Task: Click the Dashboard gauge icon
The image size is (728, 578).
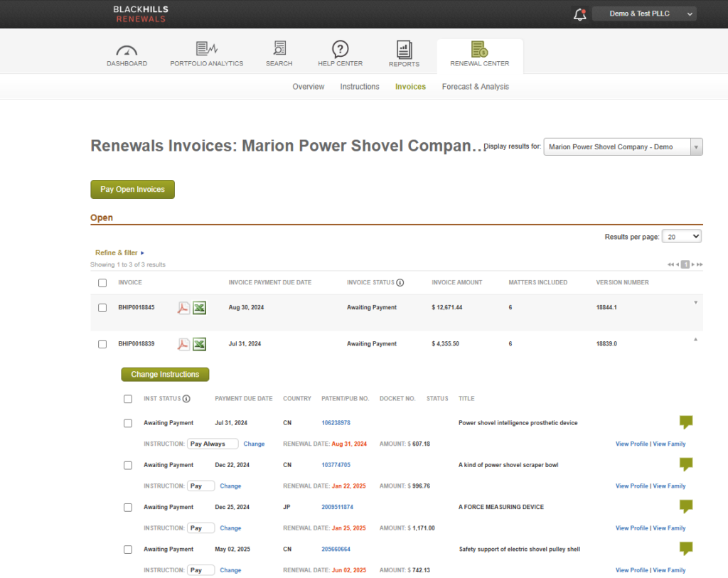Action: 127,50
